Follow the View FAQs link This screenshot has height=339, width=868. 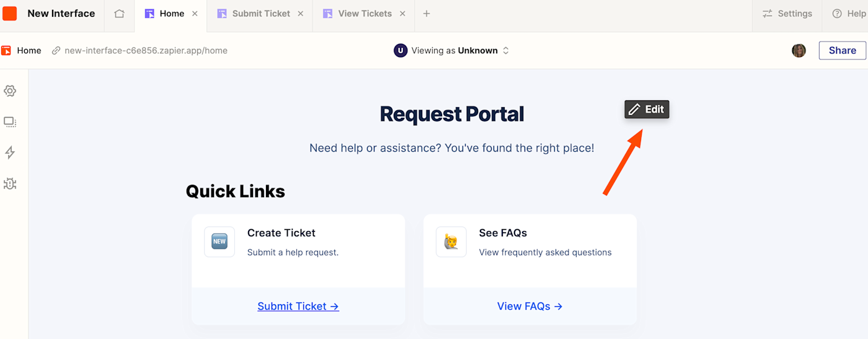[x=529, y=306]
